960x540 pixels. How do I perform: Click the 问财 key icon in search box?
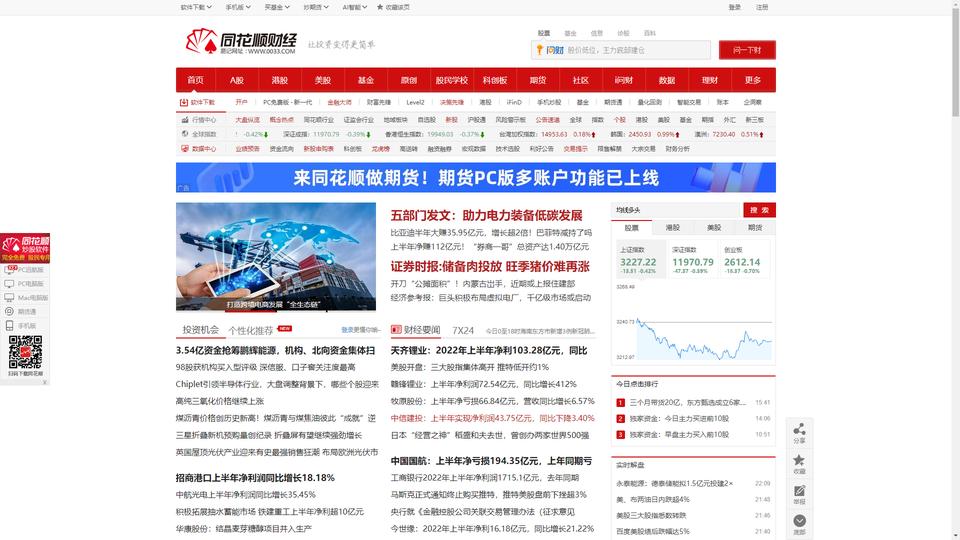click(x=539, y=50)
